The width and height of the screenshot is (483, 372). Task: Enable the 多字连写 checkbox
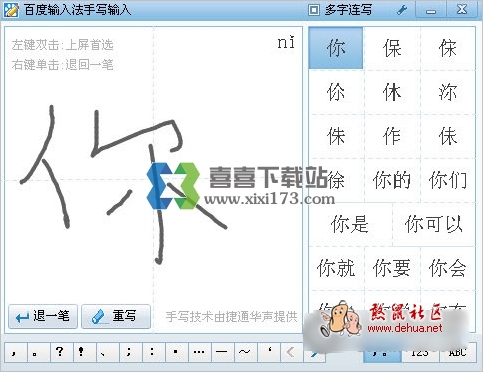coord(314,10)
